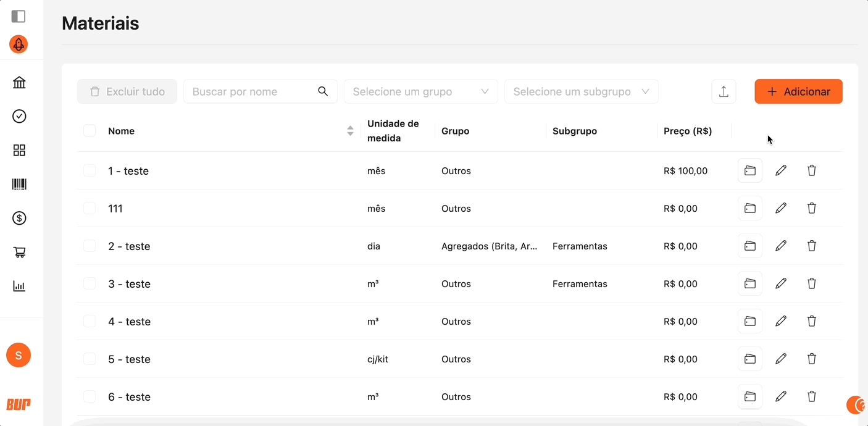Open the bar chart reports icon
The image size is (868, 426).
[19, 286]
